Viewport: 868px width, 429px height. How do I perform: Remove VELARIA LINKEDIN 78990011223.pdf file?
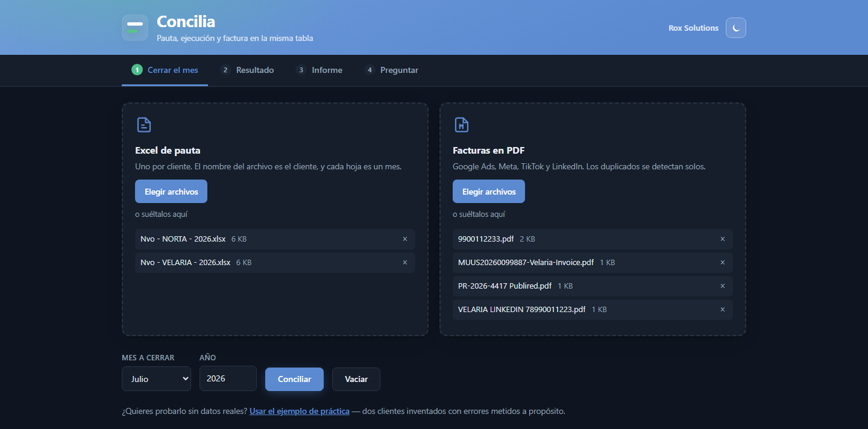click(x=723, y=310)
